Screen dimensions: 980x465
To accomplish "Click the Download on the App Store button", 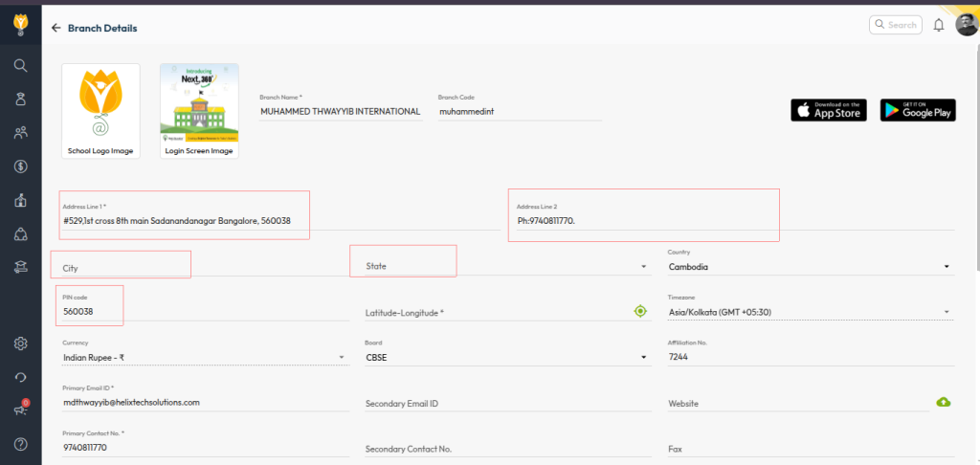I will pyautogui.click(x=829, y=110).
